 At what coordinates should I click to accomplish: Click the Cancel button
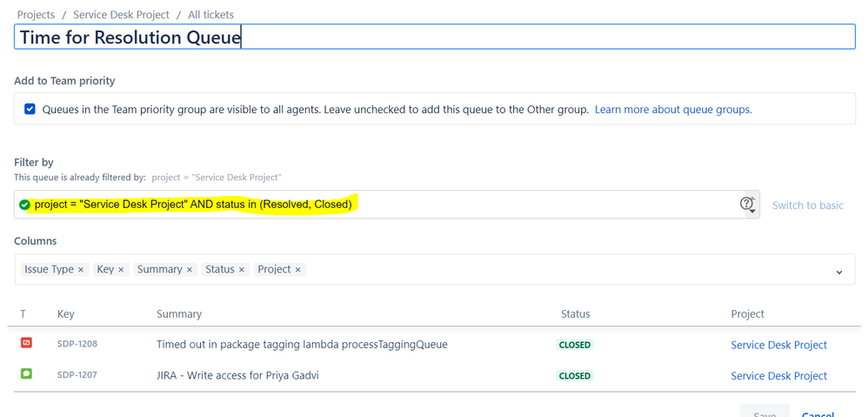click(818, 413)
